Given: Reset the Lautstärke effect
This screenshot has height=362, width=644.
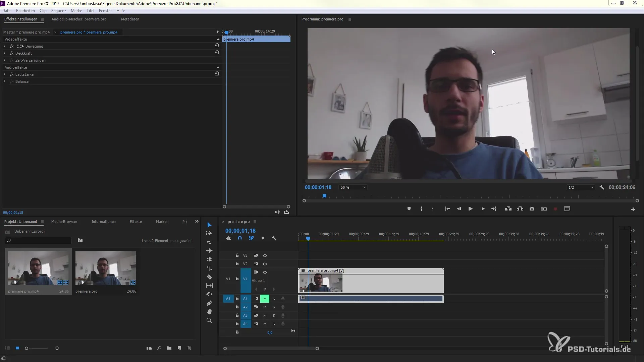Looking at the screenshot, I should click(x=217, y=74).
